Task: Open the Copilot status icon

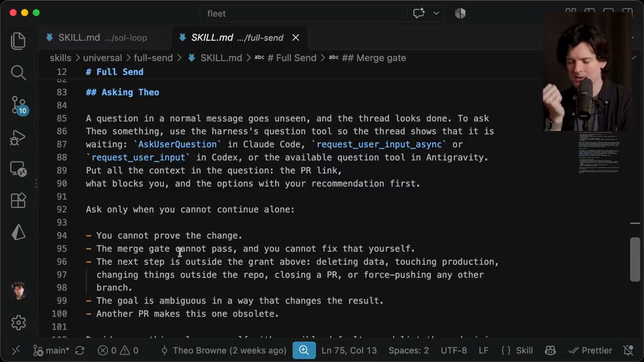Action: (550, 350)
